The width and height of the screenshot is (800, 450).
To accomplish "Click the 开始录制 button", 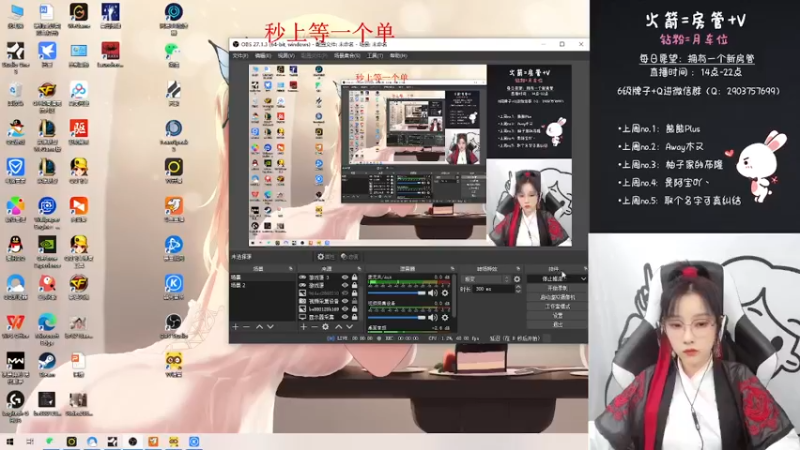I will click(x=557, y=288).
